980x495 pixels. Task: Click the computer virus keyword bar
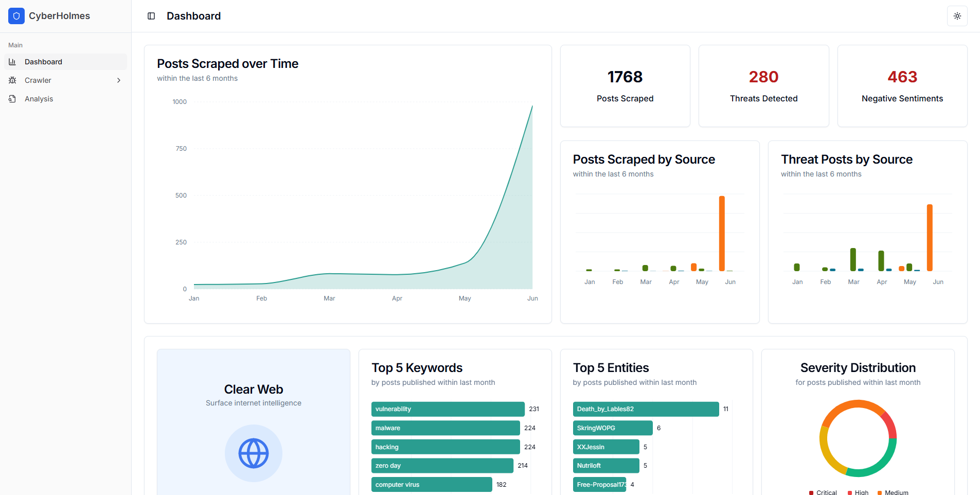(432, 485)
